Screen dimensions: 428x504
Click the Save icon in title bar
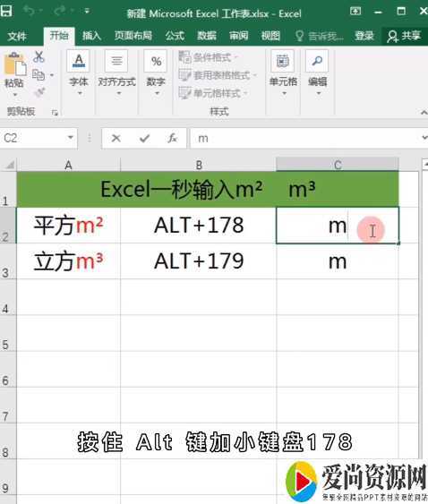[x=5, y=12]
